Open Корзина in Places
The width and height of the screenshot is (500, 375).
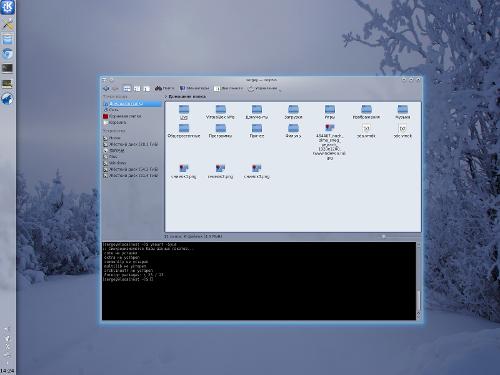(132, 123)
